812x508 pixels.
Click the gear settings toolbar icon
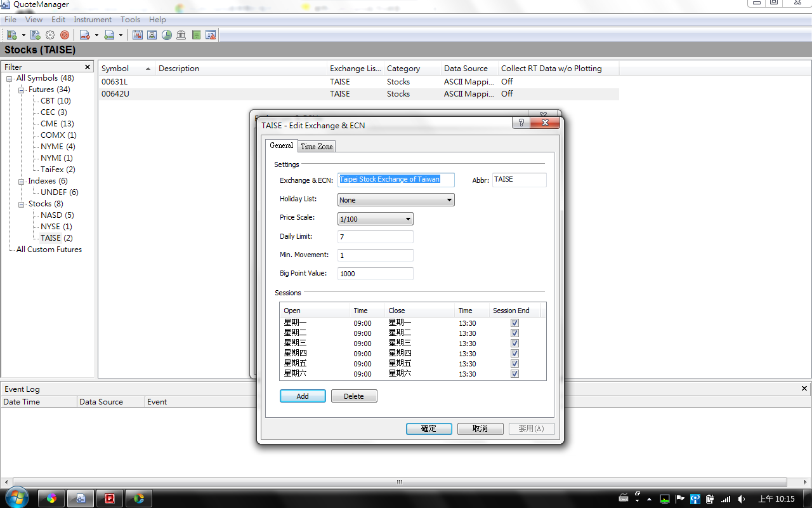coord(50,35)
